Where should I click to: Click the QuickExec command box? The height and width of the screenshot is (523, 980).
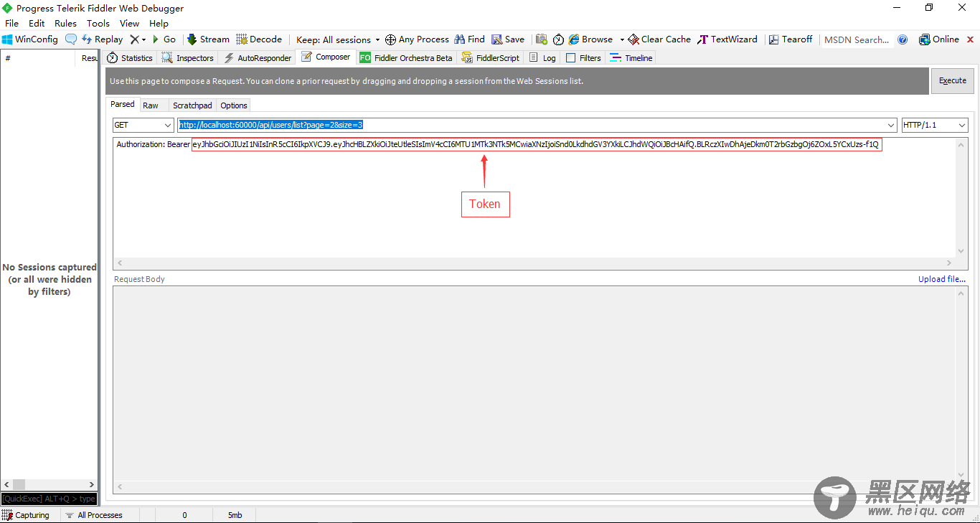[x=49, y=499]
